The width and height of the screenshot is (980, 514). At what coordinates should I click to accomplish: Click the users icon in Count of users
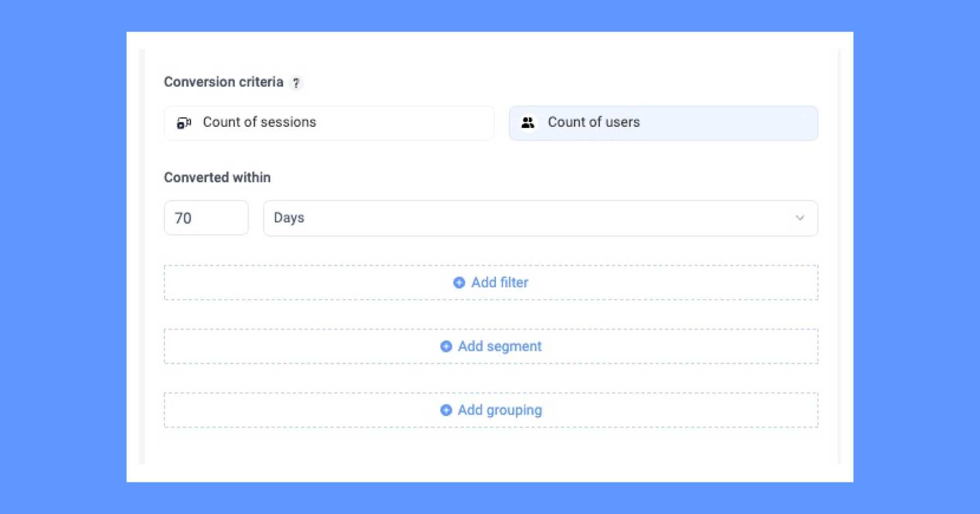click(528, 123)
